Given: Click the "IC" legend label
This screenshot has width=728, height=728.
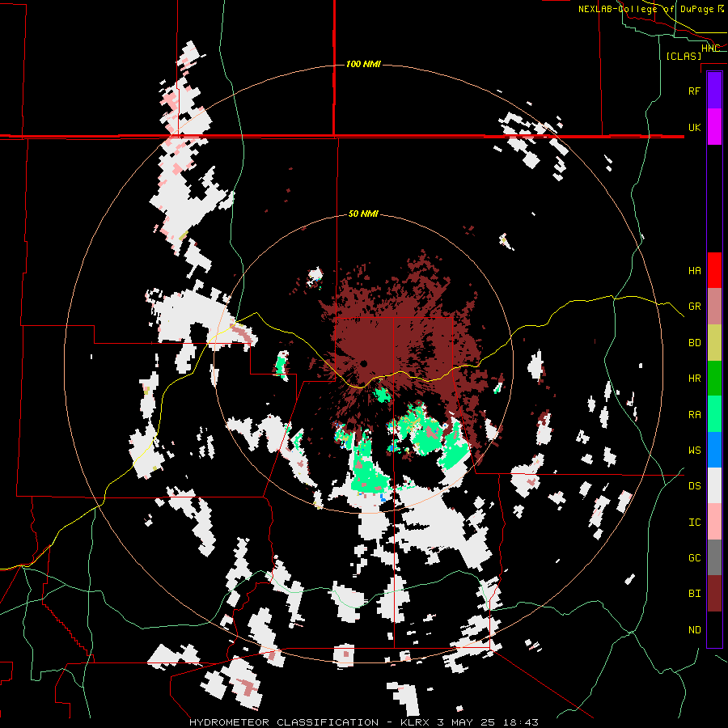Looking at the screenshot, I should [x=694, y=523].
